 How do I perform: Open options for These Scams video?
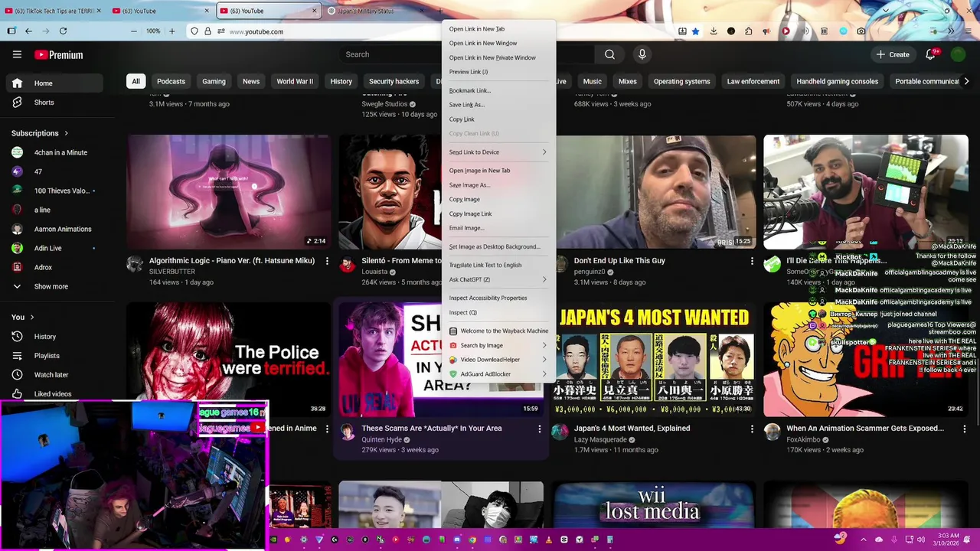[x=539, y=429]
